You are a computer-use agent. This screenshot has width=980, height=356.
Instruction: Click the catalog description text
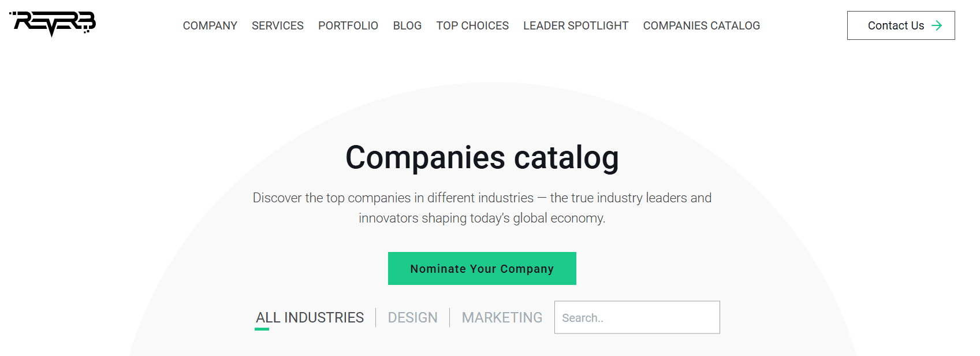pos(482,207)
